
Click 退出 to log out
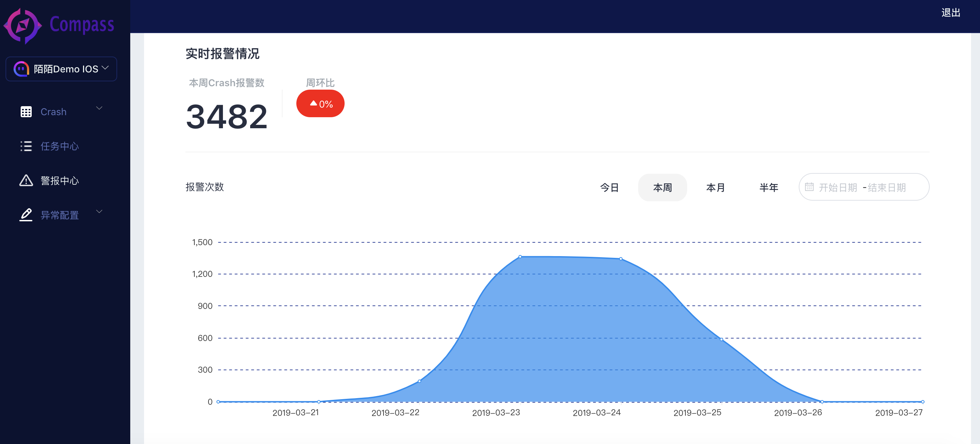point(951,13)
